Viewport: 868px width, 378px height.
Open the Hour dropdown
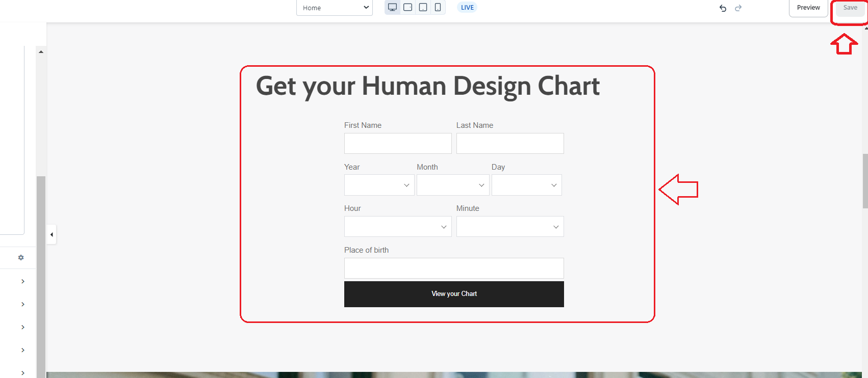(398, 227)
